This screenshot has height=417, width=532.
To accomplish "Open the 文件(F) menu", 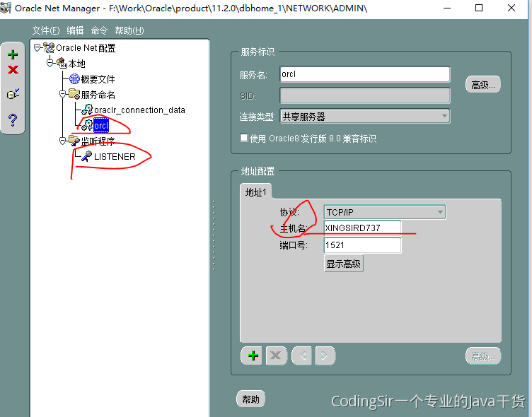I will click(46, 30).
